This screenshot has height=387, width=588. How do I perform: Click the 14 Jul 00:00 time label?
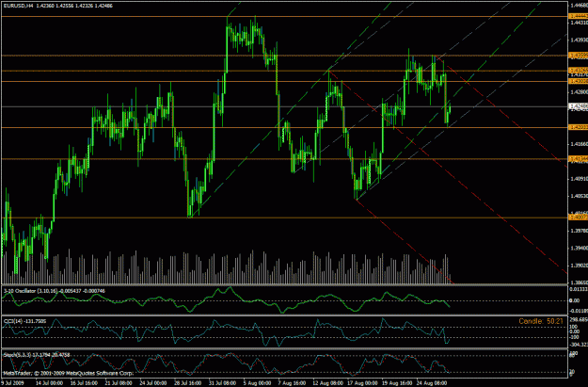click(49, 383)
